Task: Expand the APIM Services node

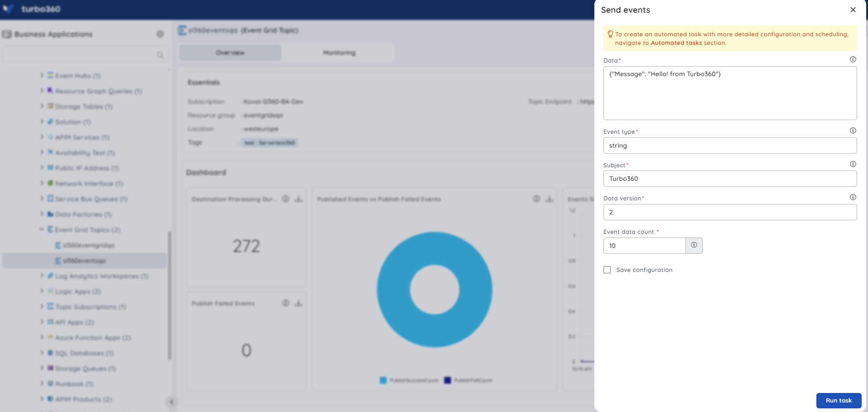Action: (x=42, y=137)
